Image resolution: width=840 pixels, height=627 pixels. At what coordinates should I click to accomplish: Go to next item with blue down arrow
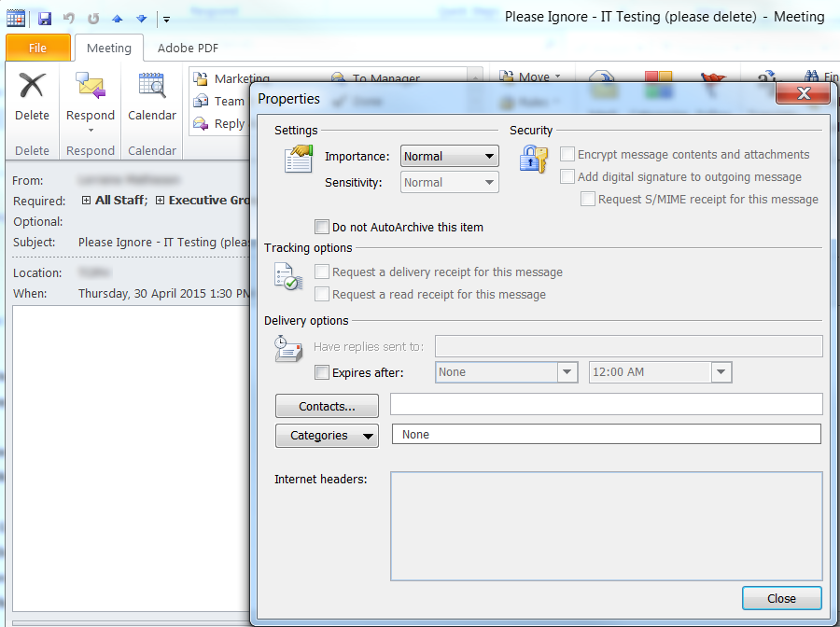pyautogui.click(x=142, y=19)
